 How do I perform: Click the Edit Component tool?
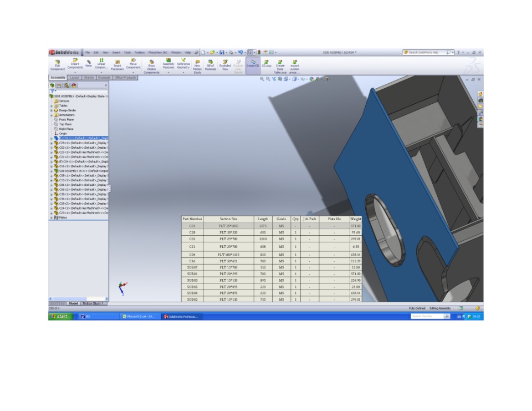coord(57,65)
